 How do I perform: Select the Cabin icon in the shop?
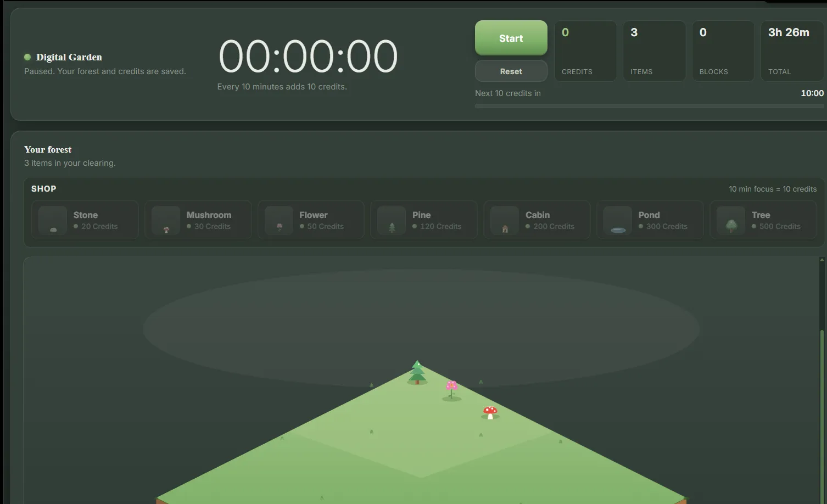pyautogui.click(x=505, y=220)
